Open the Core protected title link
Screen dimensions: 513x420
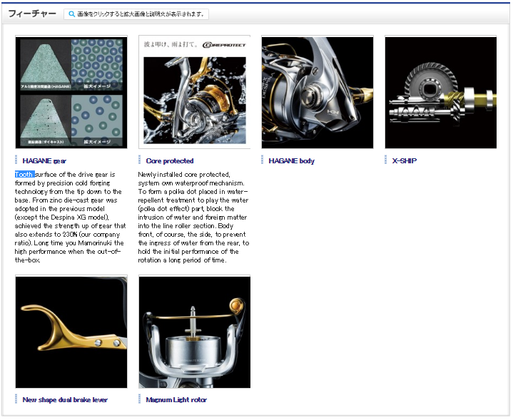tap(170, 161)
